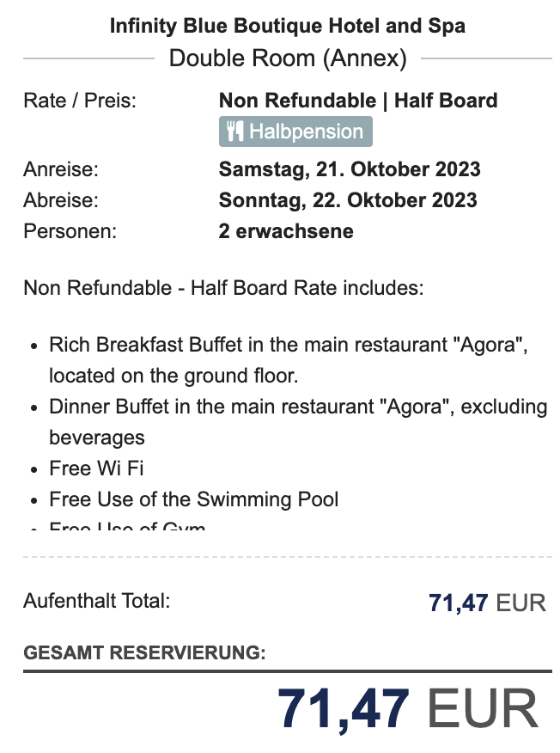Select the hotel name Infinity Blue Boutique heading

(288, 26)
